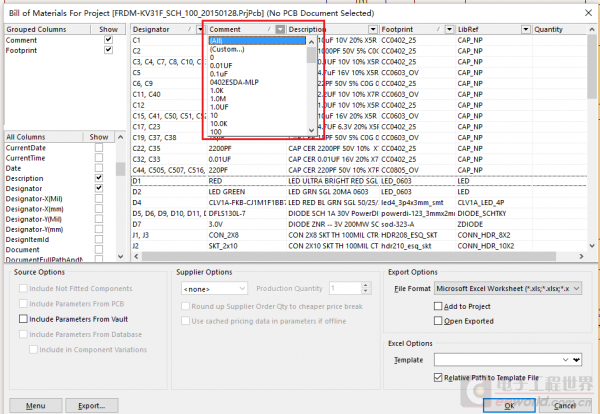Click scroll-up arrow in filter list
Screen dimensions: 600x414
coord(311,41)
